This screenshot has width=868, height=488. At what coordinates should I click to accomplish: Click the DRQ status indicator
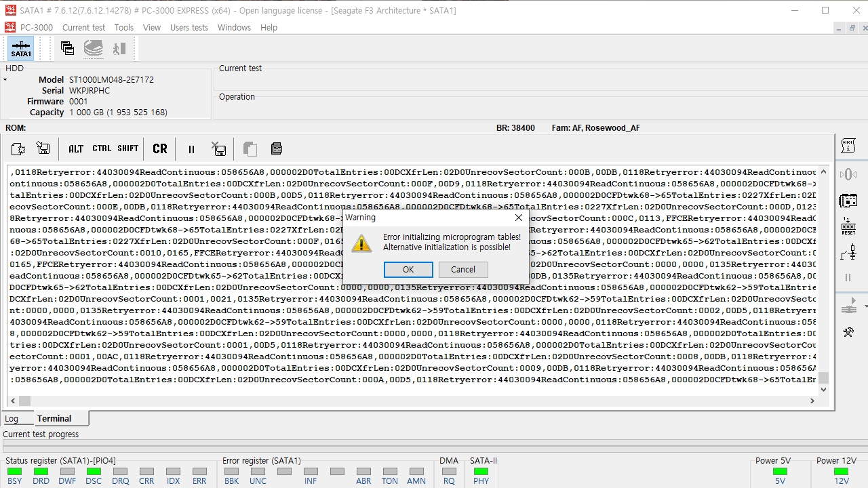[x=120, y=472]
